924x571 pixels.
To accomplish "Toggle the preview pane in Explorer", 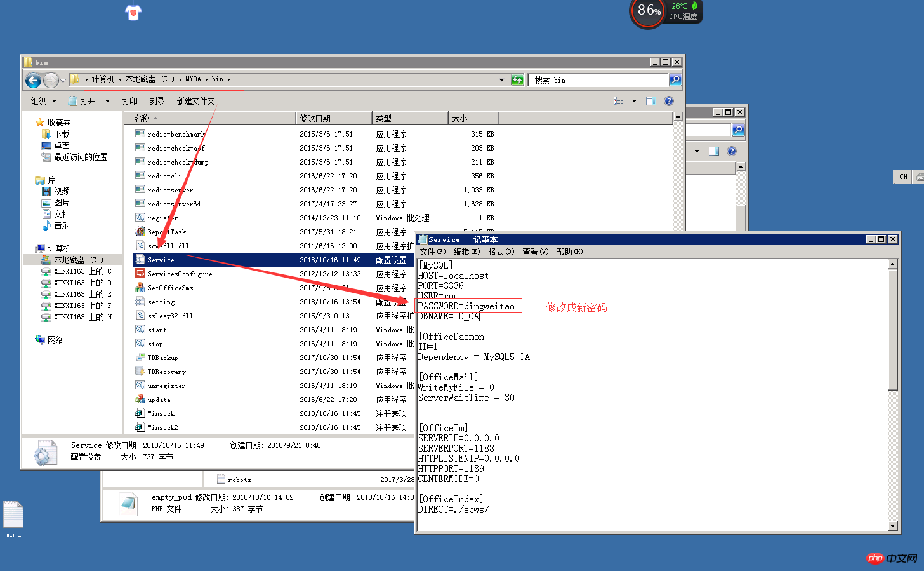I will coord(650,100).
